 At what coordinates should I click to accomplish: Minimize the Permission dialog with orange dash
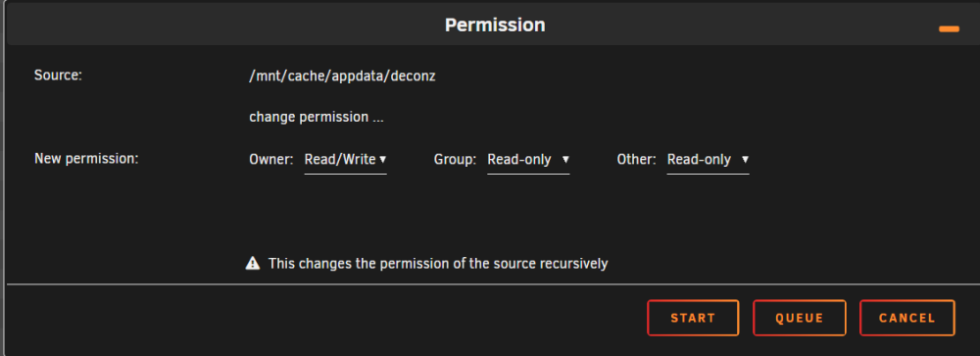pos(949,28)
